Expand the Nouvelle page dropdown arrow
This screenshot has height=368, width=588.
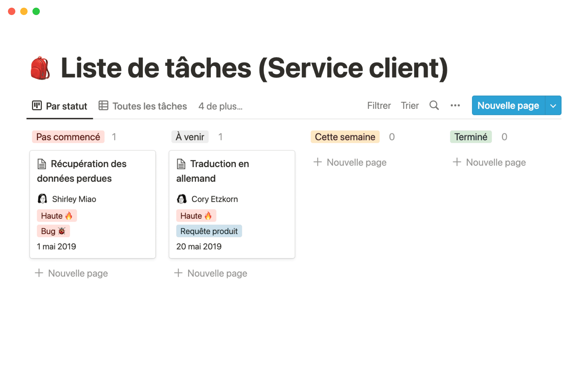pos(553,105)
